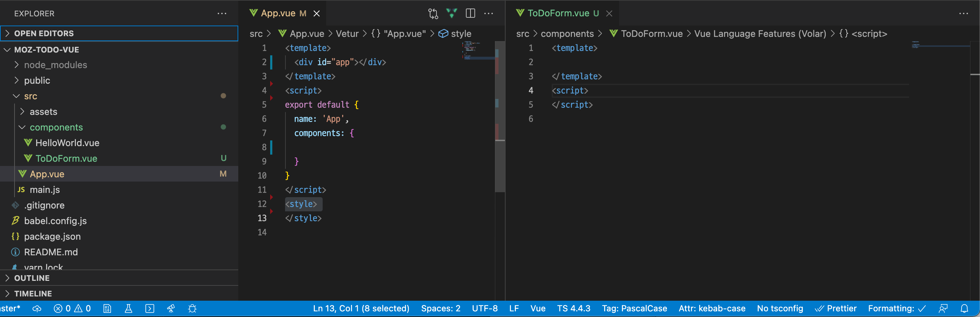Click the git branch name in status bar
This screenshot has height=317, width=980.
point(10,308)
